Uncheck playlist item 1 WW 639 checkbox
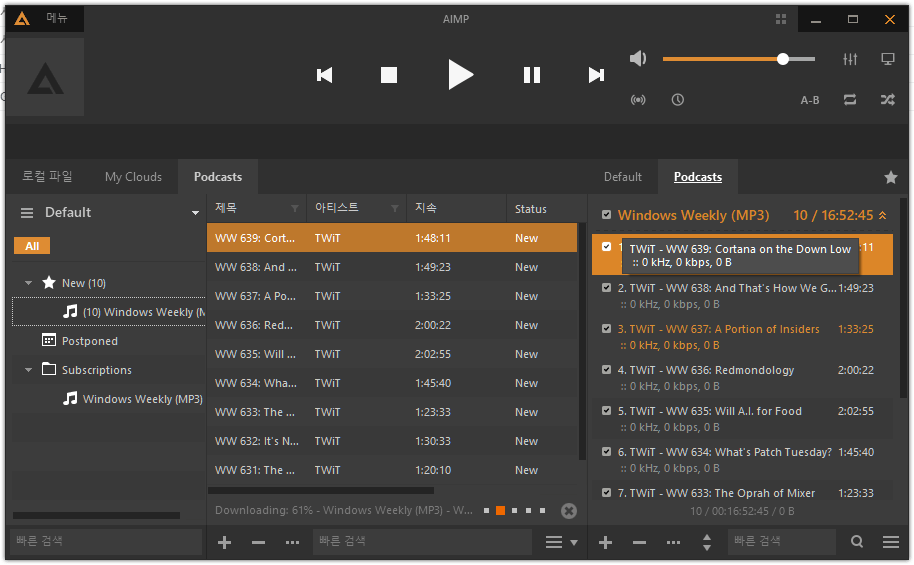Screen dimensions: 914x565 tap(607, 247)
